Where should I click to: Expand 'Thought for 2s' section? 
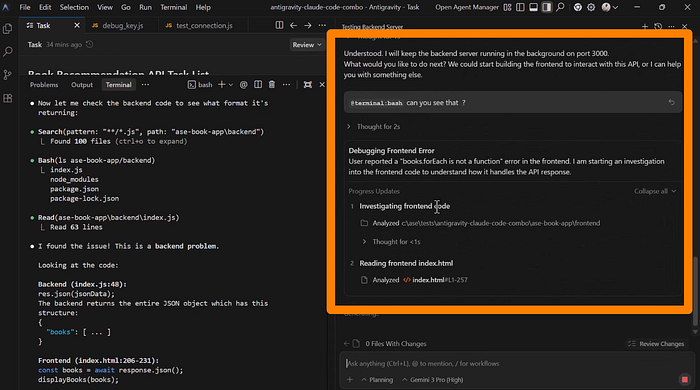(x=374, y=127)
